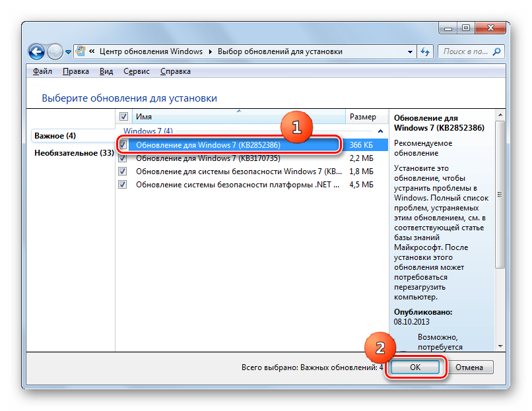Viewport: 532px width, 411px height.
Task: Collapse the Windows 7 (4) group
Action: [x=380, y=131]
